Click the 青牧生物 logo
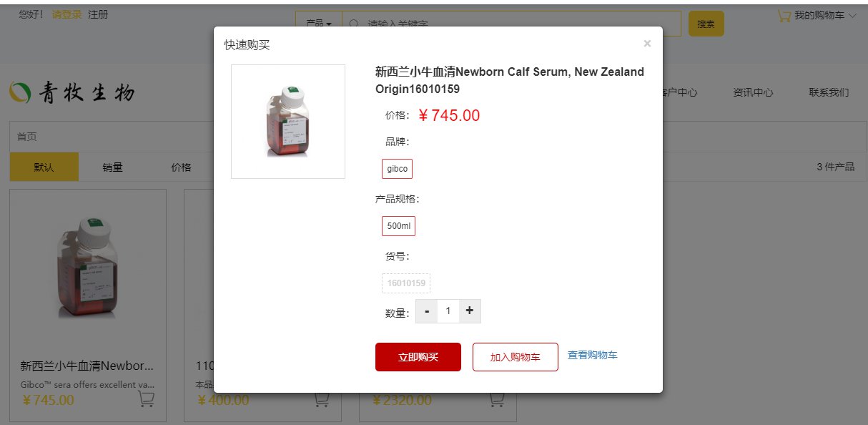The height and width of the screenshot is (425, 868). [x=71, y=92]
